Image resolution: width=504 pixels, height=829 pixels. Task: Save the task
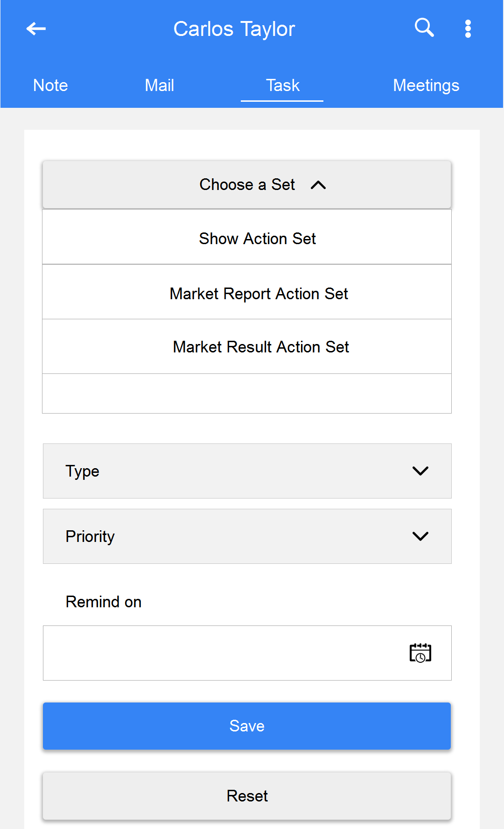(247, 726)
